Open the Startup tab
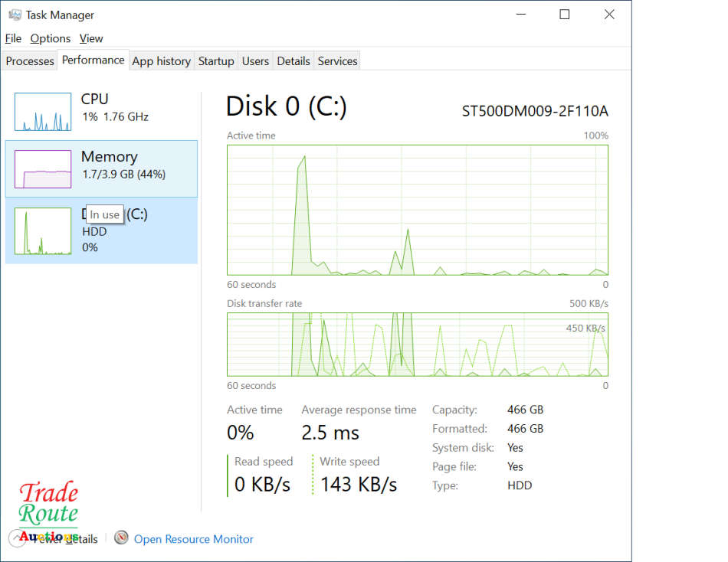This screenshot has height=562, width=728. point(216,60)
